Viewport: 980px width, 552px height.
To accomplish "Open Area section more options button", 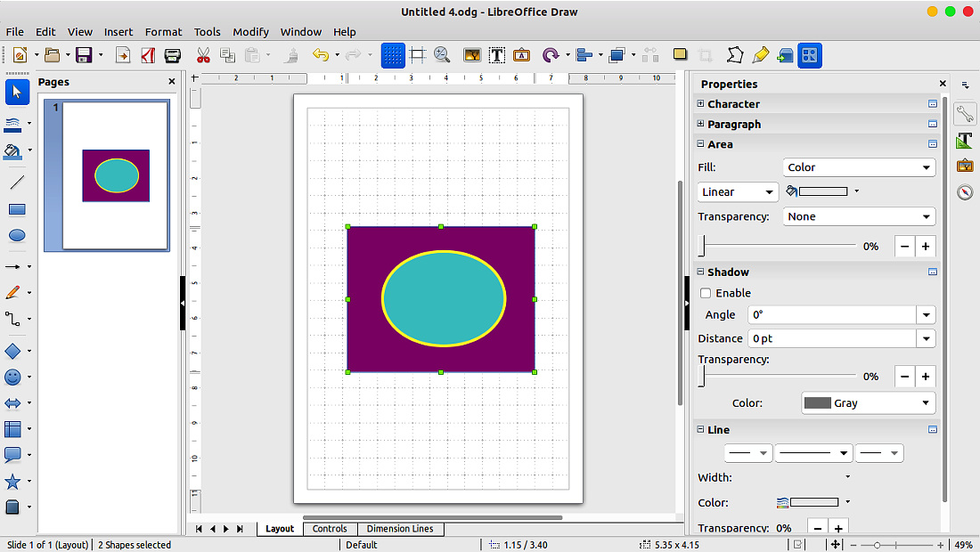I will [933, 144].
